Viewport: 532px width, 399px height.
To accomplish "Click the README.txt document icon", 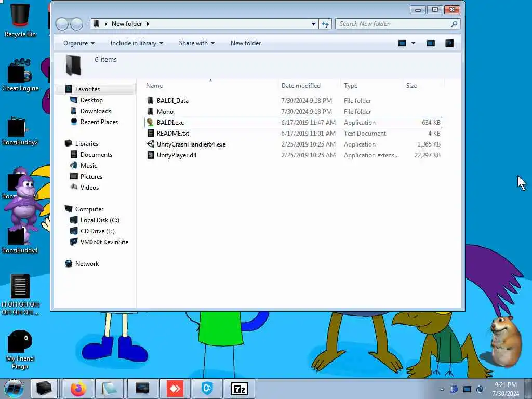I will tap(150, 134).
